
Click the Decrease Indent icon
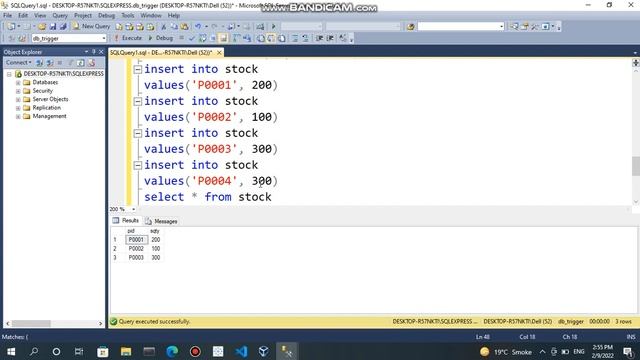(x=320, y=38)
